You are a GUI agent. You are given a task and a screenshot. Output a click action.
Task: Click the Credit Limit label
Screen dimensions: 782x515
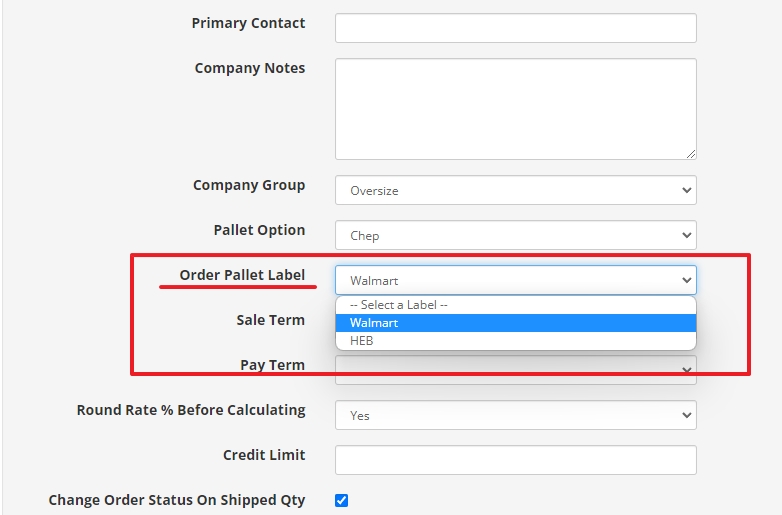point(264,455)
